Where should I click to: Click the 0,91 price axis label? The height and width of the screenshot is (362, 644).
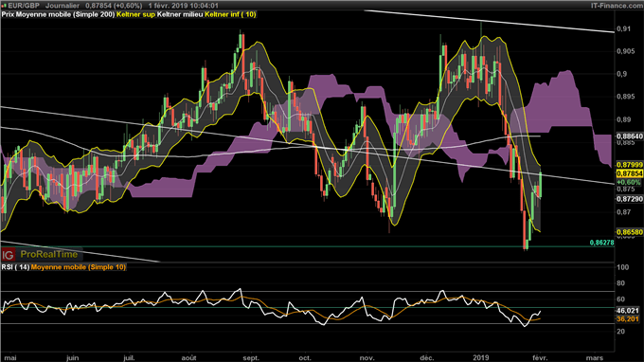tap(623, 28)
